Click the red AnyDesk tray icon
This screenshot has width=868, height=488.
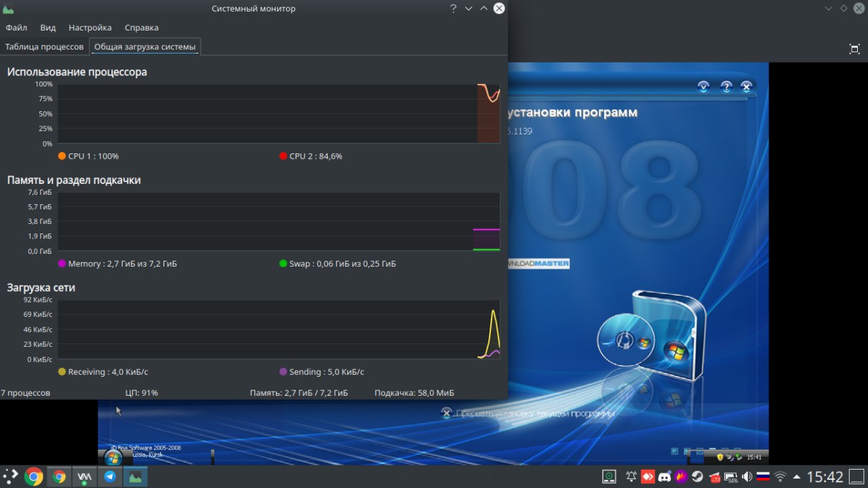click(x=648, y=477)
